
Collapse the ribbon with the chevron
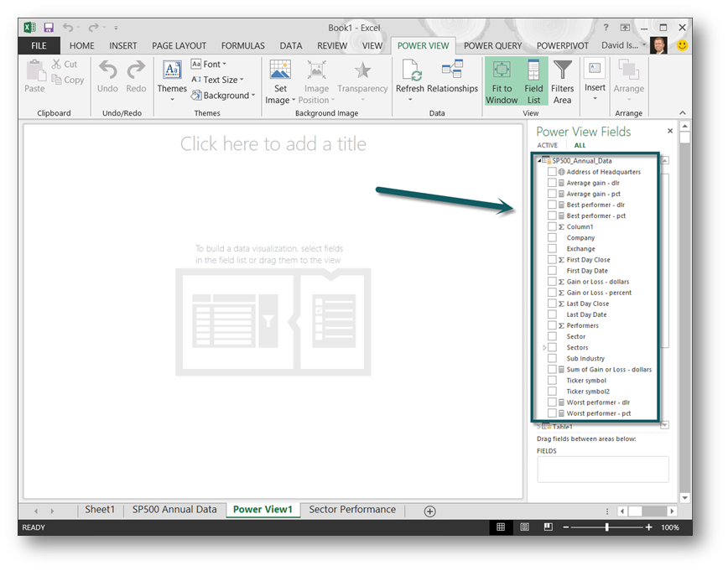click(683, 113)
